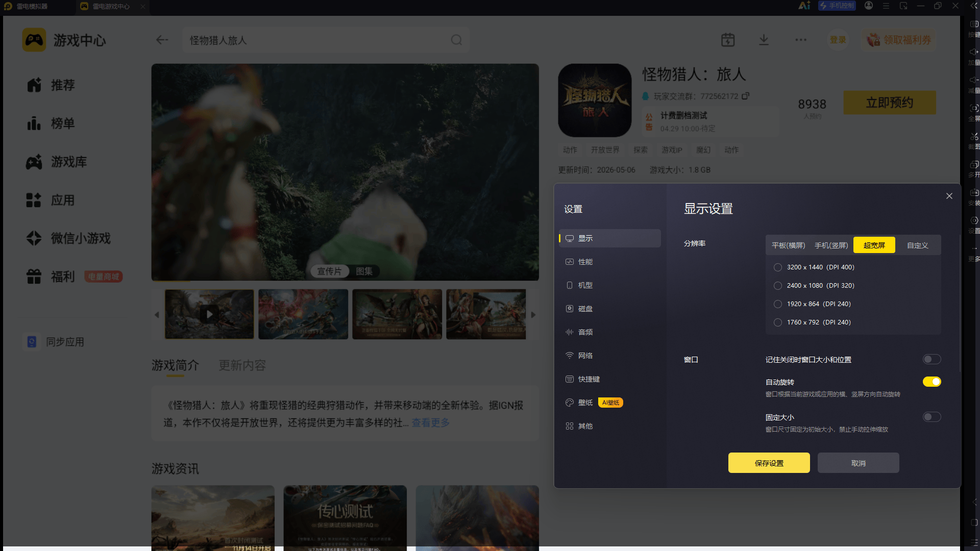Select the 超宽屏 resolution tab
This screenshot has height=551, width=980.
click(x=874, y=245)
